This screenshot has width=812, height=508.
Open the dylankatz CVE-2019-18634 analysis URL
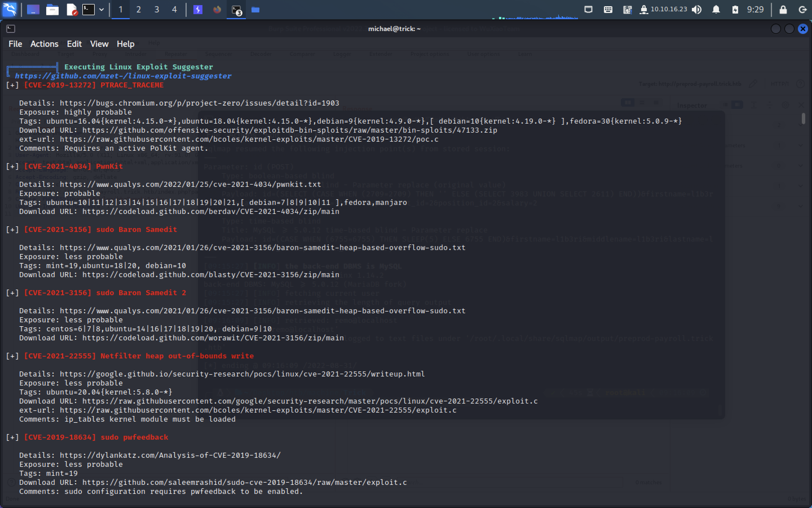[x=170, y=455]
